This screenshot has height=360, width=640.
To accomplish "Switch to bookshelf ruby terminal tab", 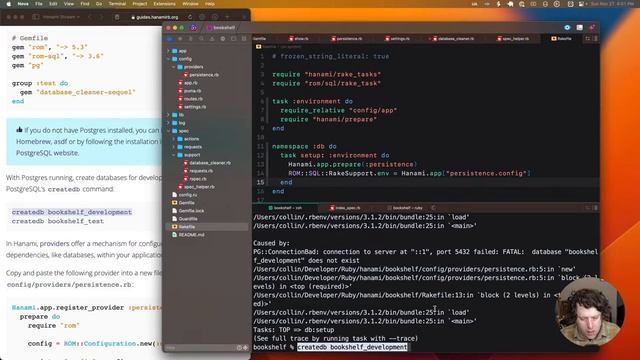I will pyautogui.click(x=404, y=208).
